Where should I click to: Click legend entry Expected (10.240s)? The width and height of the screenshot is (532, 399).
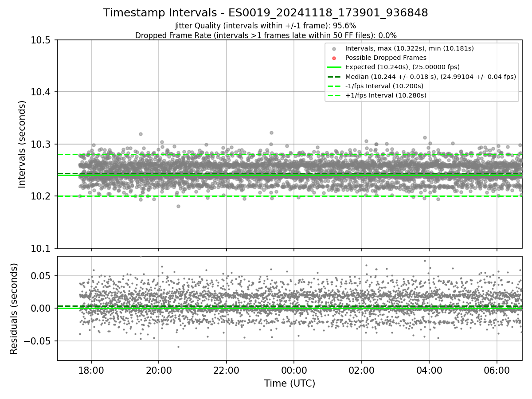[402, 67]
